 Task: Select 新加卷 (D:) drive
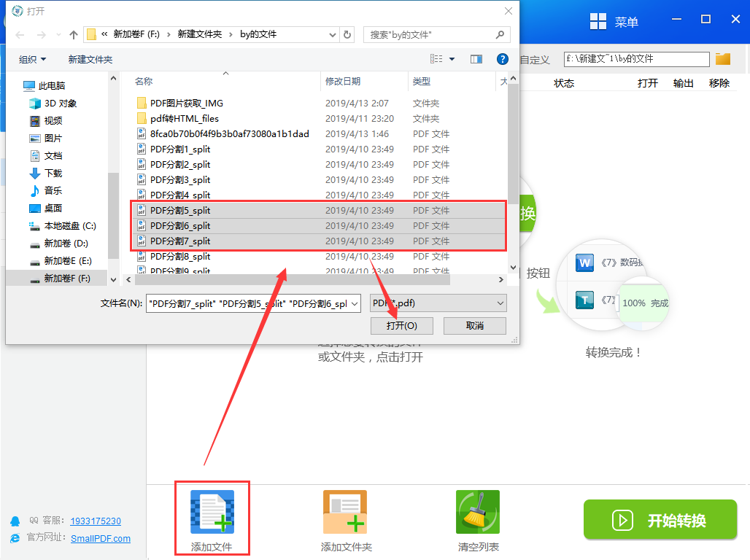pyautogui.click(x=59, y=243)
